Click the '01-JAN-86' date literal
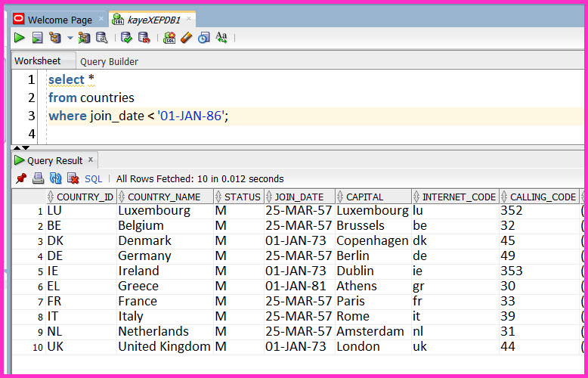Screen dimensions: 588x378 191,116
